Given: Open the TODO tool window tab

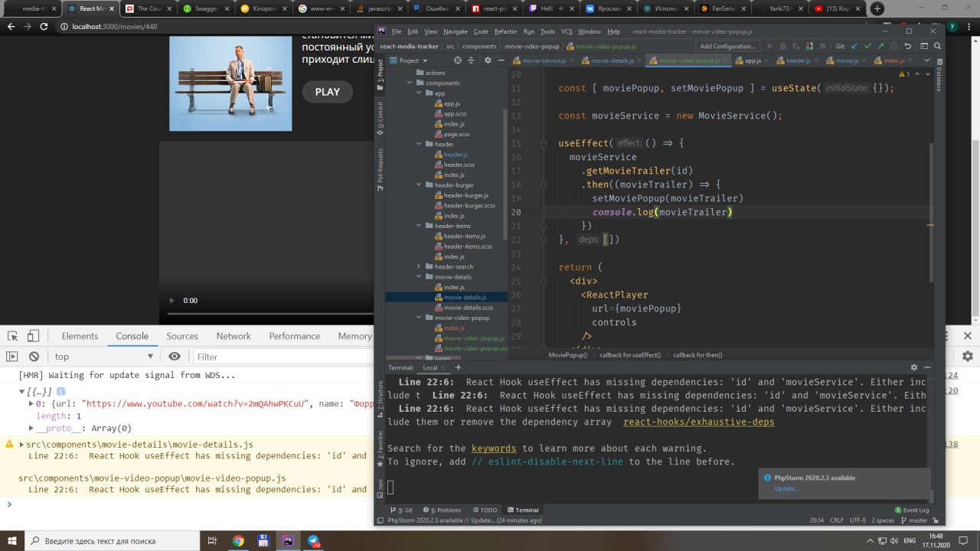Looking at the screenshot, I should pos(485,510).
